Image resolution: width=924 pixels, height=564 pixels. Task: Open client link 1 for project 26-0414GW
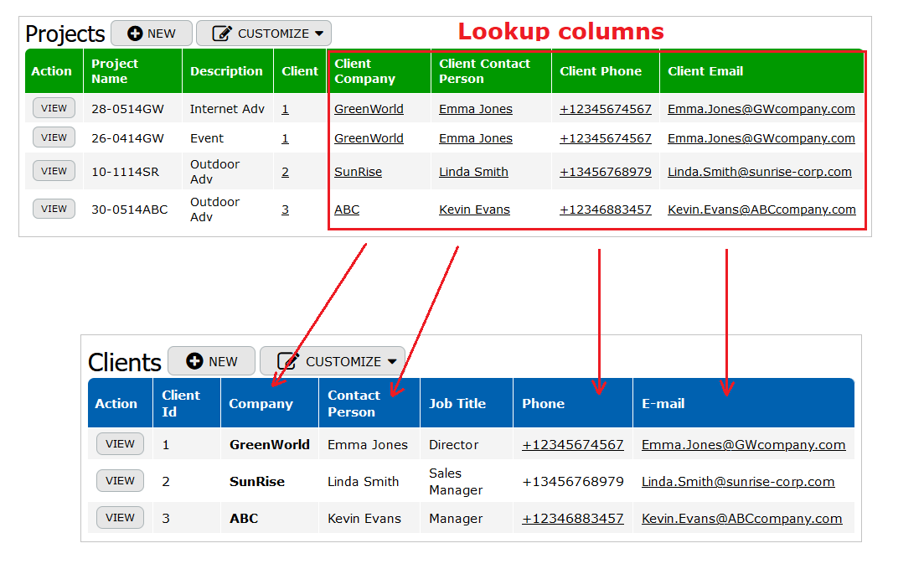(285, 138)
